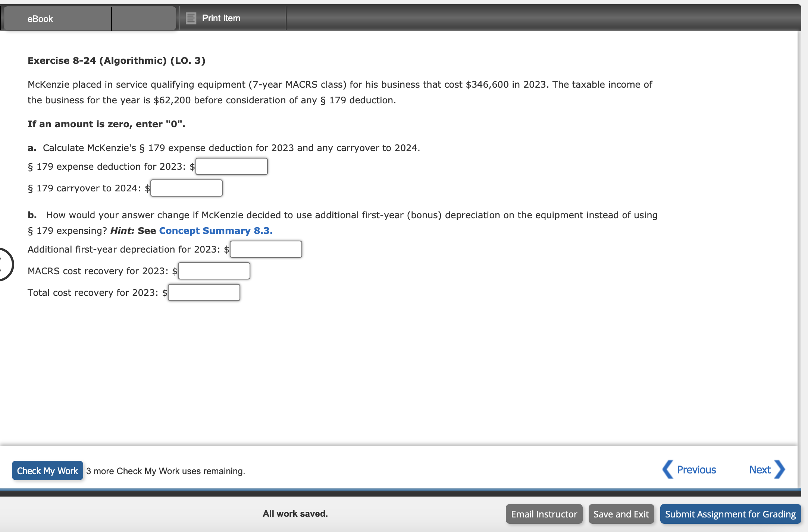This screenshot has width=808, height=532.
Task: Click the Save and Exit button
Action: 621,514
